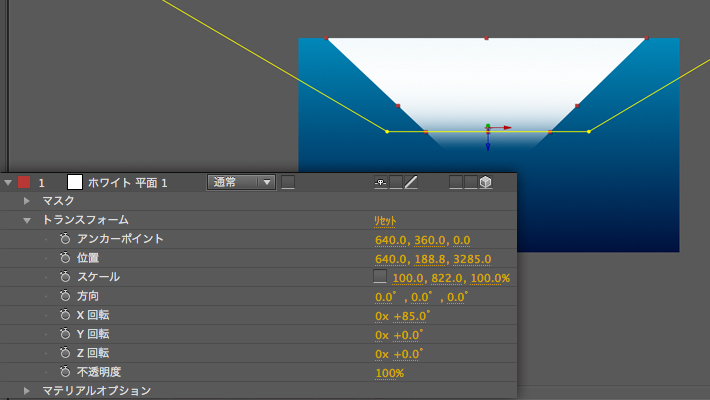The width and height of the screenshot is (710, 400).
Task: Click the 方向 stopwatch icon
Action: (65, 296)
